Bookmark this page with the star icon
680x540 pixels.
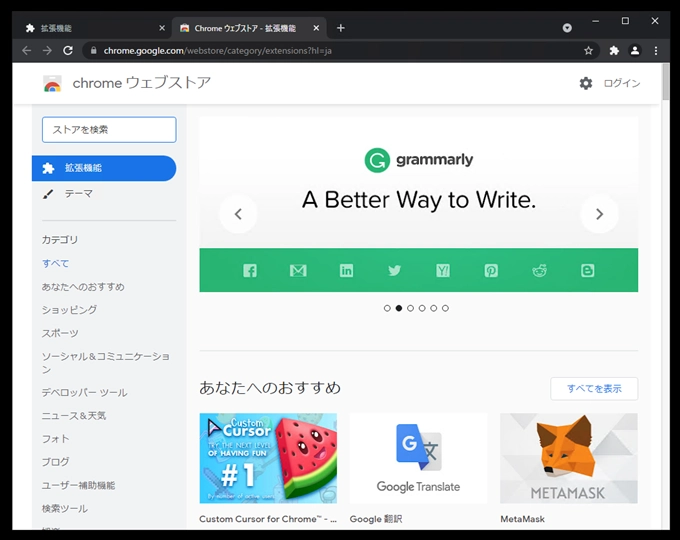(x=588, y=51)
